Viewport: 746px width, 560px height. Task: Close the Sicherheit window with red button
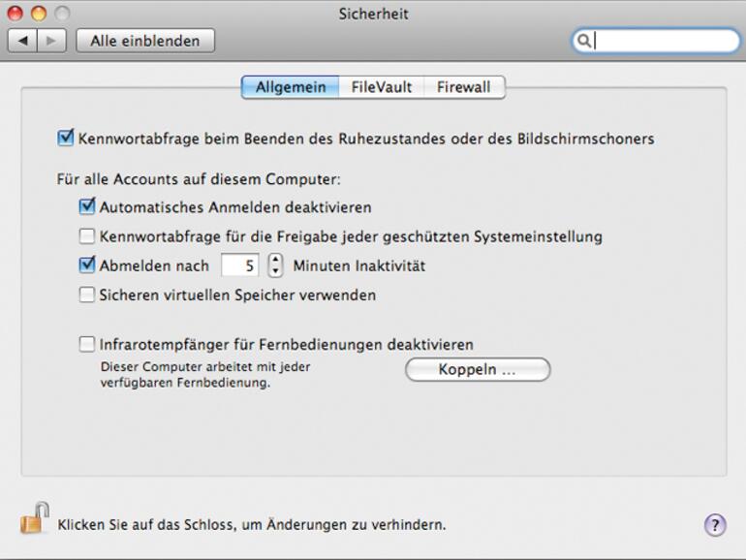[16, 13]
